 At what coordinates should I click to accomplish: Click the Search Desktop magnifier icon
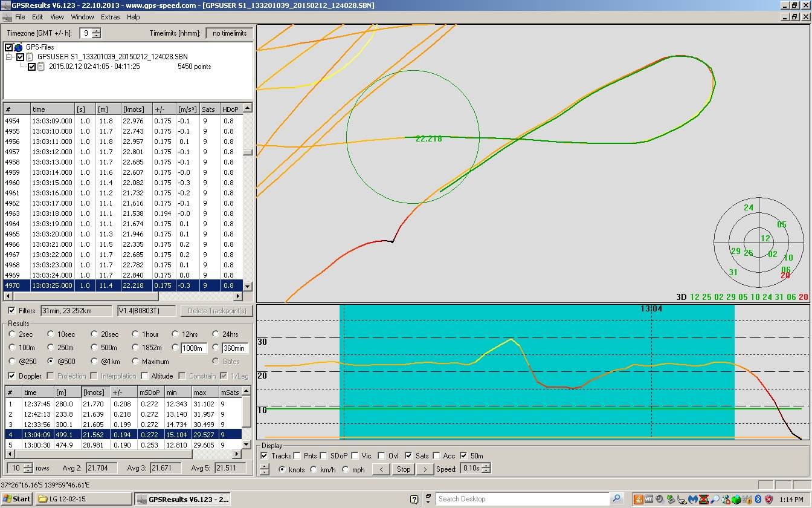click(x=616, y=499)
